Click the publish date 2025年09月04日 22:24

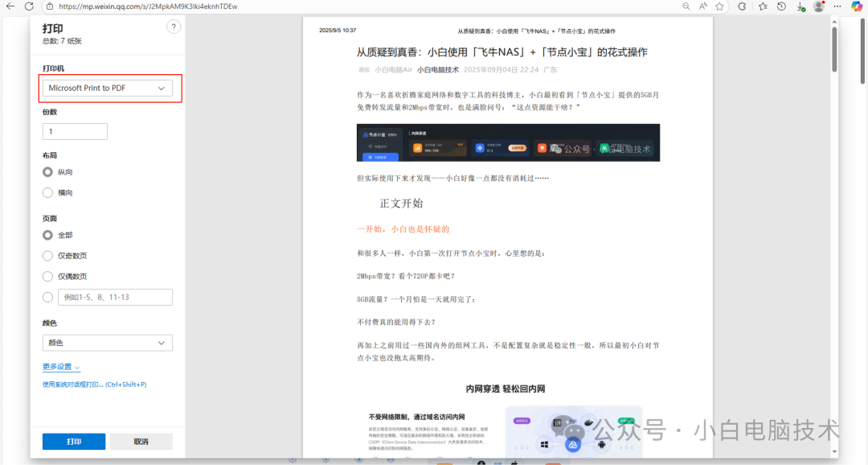(501, 70)
